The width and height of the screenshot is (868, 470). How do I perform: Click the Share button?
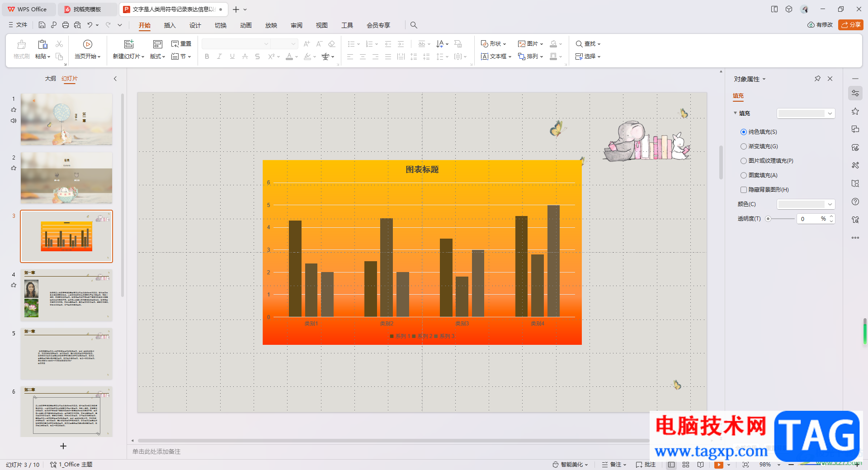point(851,25)
